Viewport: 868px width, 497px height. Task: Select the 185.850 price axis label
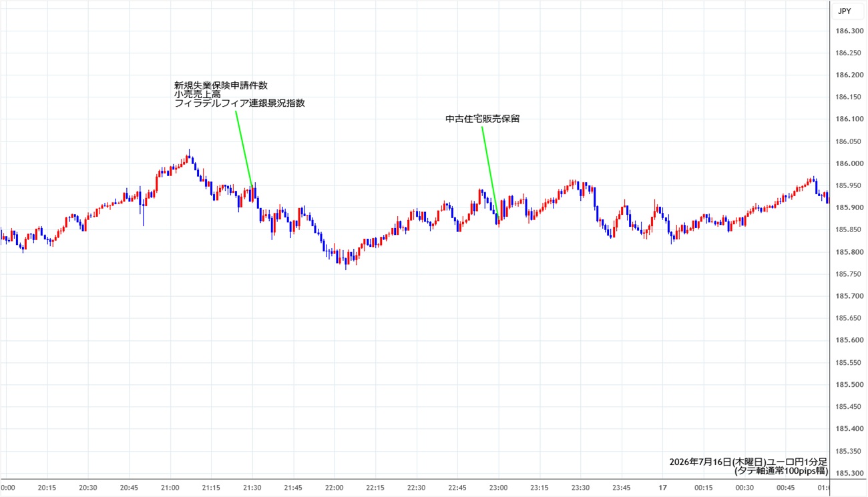coord(848,229)
